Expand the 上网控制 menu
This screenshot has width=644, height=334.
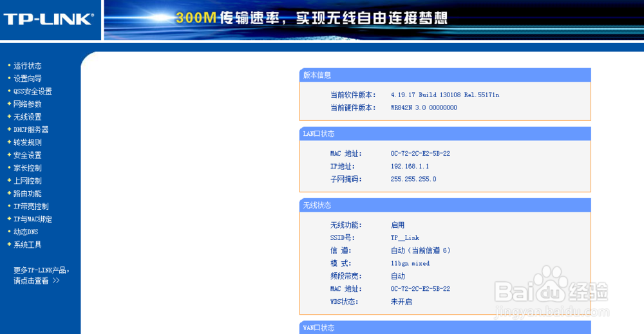(27, 181)
